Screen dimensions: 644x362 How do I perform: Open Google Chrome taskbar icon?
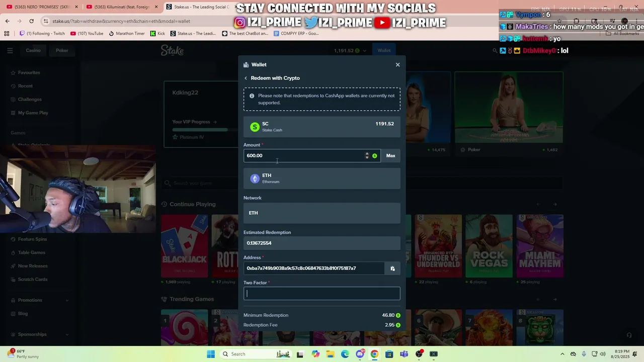374,354
